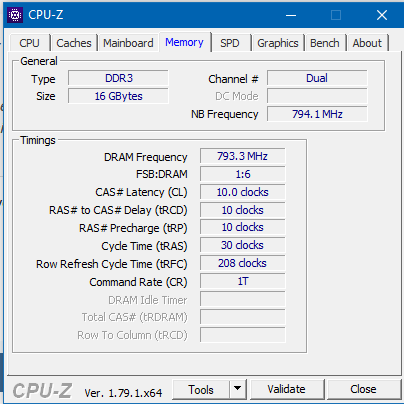View the Graphics tab
Viewport: 404px width, 404px height.
point(278,43)
